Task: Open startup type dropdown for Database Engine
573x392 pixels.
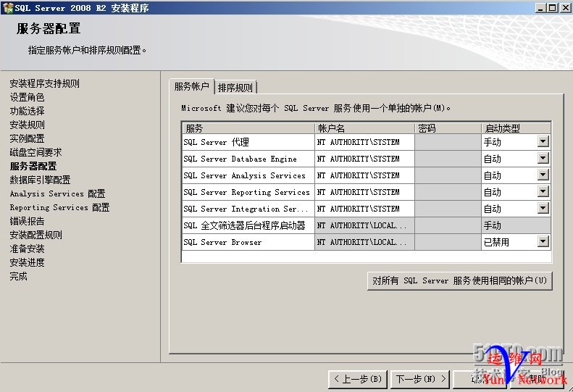Action: 543,159
